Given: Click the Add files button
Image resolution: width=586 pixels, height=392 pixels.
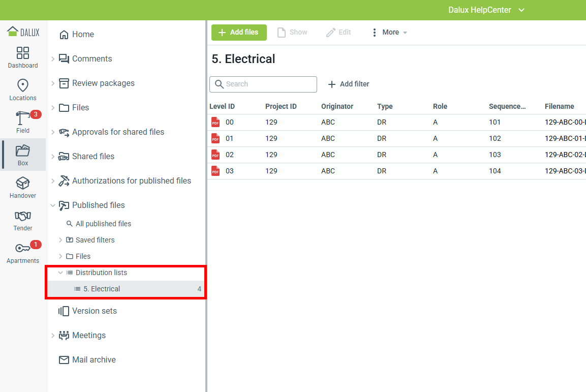Looking at the screenshot, I should click(x=239, y=33).
